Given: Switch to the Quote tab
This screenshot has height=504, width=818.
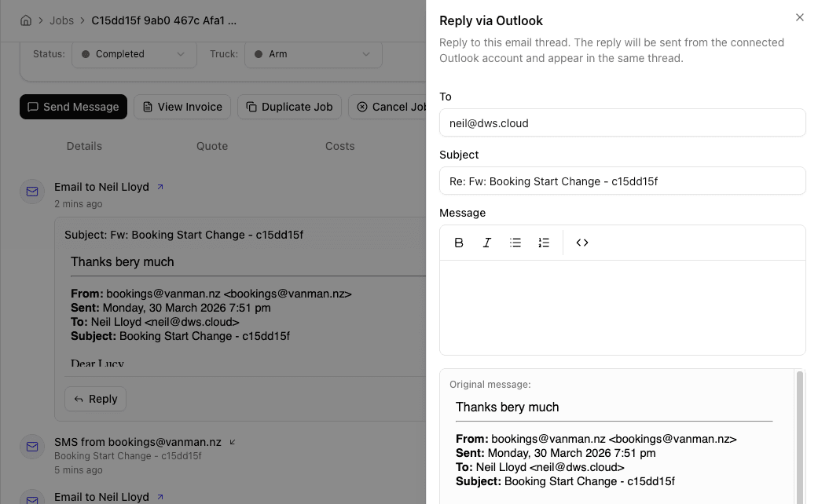Looking at the screenshot, I should [212, 146].
